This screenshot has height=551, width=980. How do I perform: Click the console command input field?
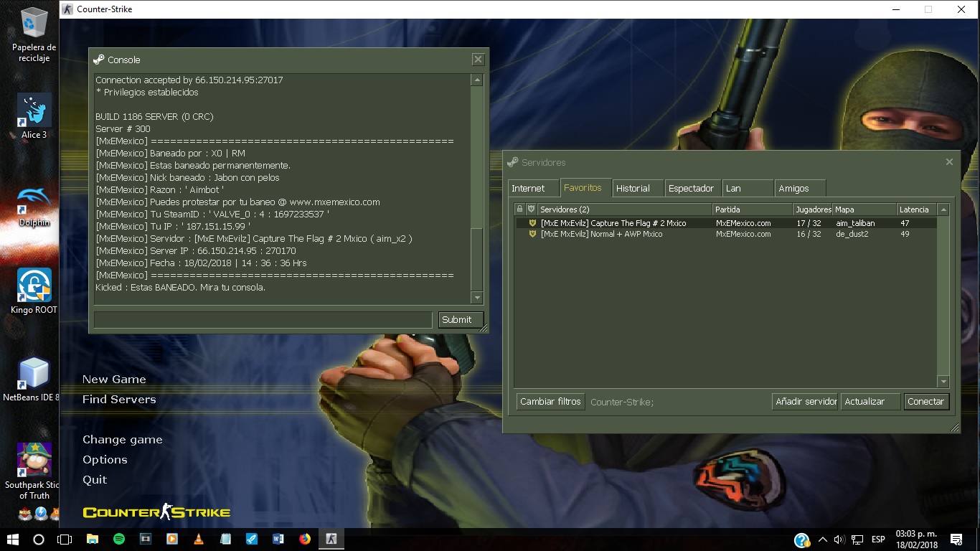coord(263,320)
